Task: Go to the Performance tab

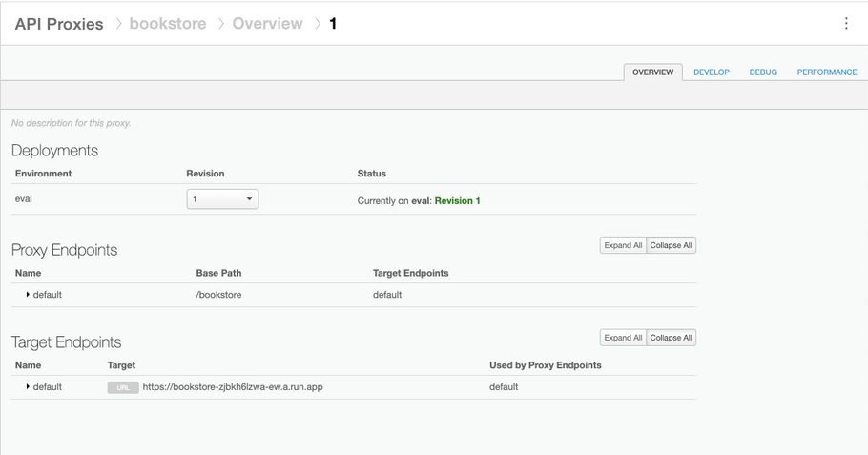Action: tap(826, 72)
